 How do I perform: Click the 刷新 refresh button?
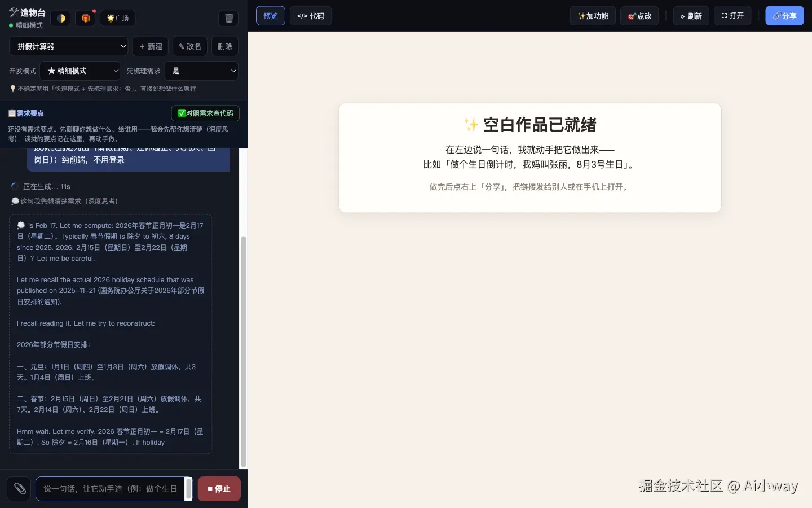tap(691, 16)
